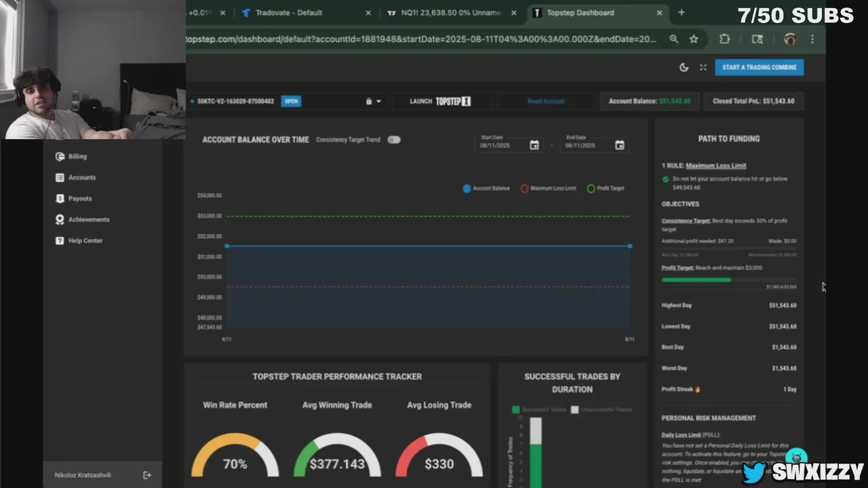The image size is (868, 488).
Task: Click START A TRADING COMBINE button
Action: [x=759, y=67]
